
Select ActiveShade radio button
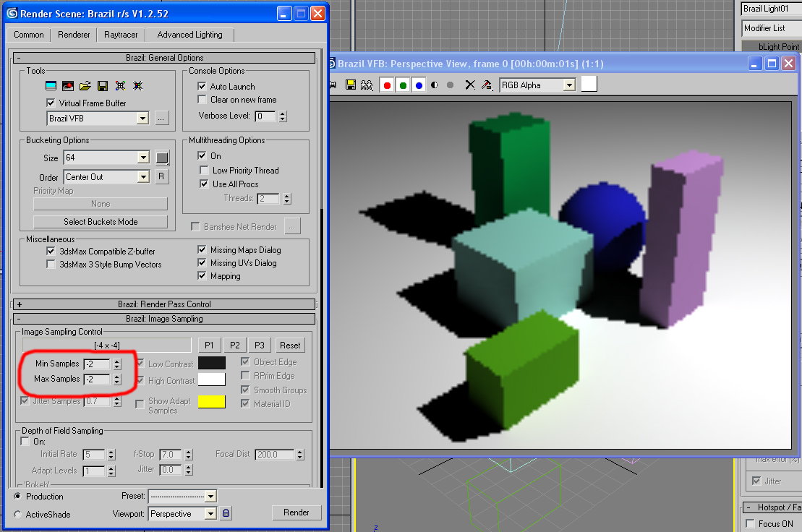(18, 514)
